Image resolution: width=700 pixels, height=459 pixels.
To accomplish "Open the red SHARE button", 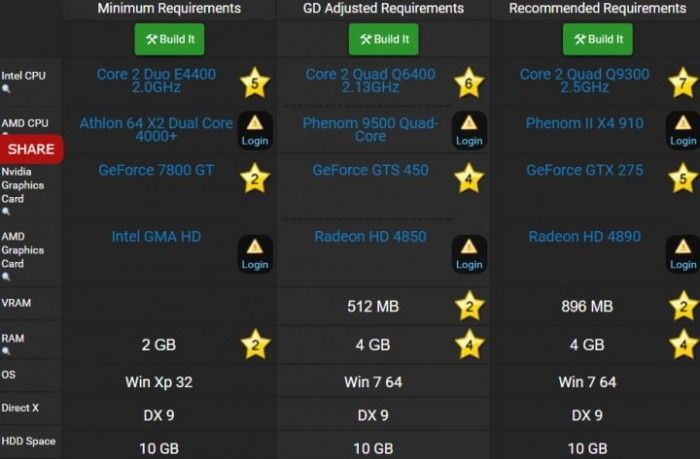I will point(31,149).
